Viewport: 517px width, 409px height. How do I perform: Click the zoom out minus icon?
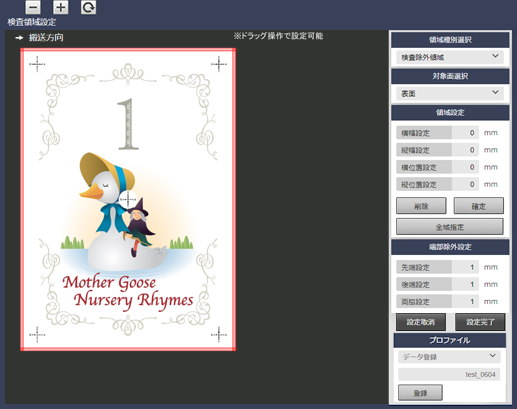tap(33, 7)
